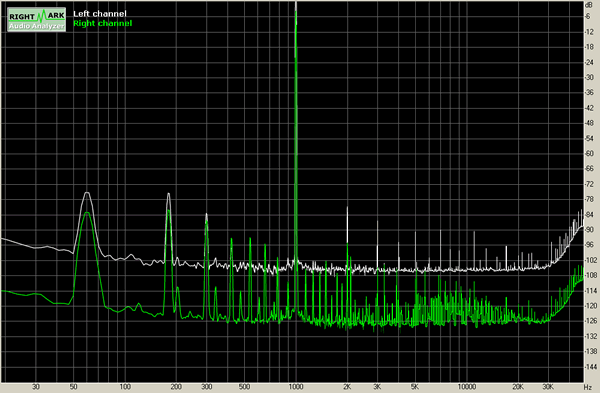This screenshot has width=600, height=393.
Task: Click the dB unit label atop scale
Action: coord(589,5)
